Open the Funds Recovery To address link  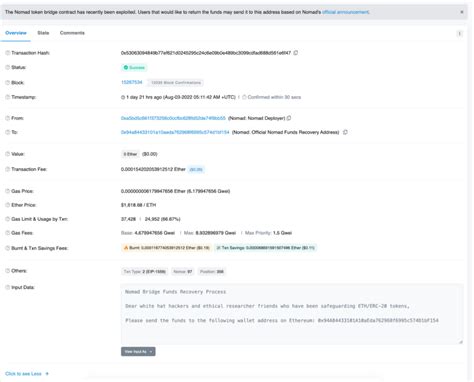tap(175, 132)
